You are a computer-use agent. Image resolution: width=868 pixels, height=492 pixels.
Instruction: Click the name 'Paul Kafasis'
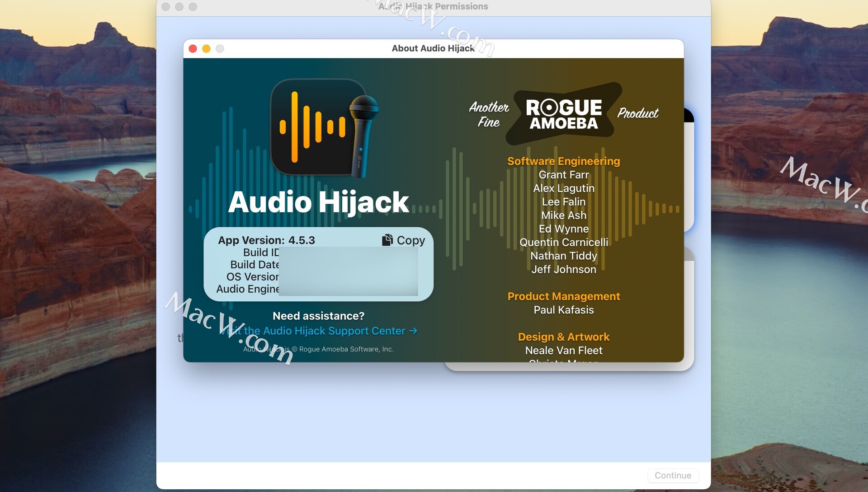[x=563, y=310]
